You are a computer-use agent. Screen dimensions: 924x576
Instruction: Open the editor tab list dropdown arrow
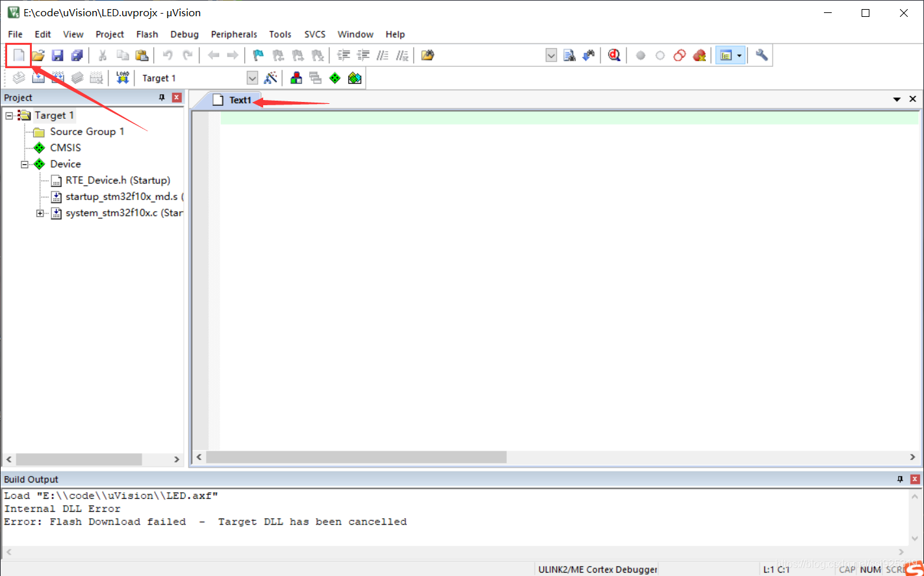point(897,99)
